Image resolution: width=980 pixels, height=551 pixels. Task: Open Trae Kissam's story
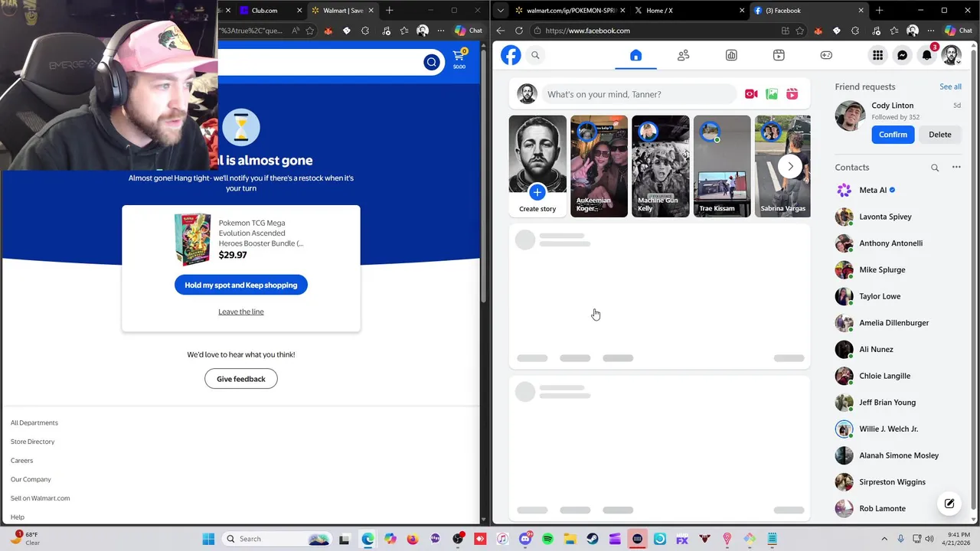[x=722, y=166]
